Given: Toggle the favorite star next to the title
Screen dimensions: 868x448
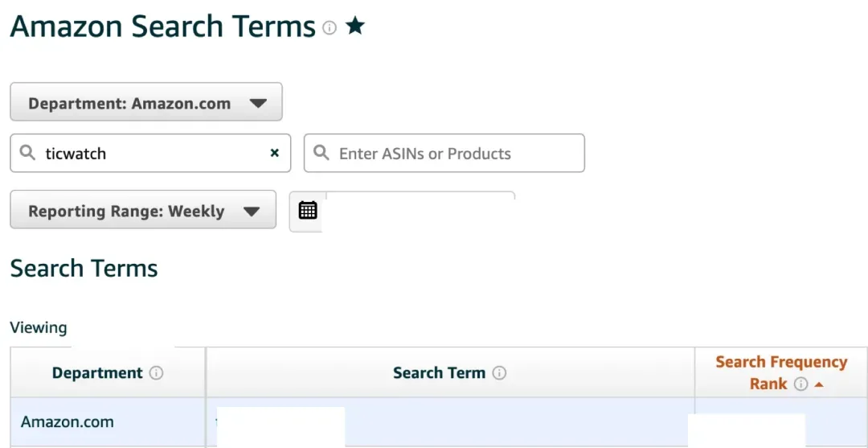Looking at the screenshot, I should 355,26.
